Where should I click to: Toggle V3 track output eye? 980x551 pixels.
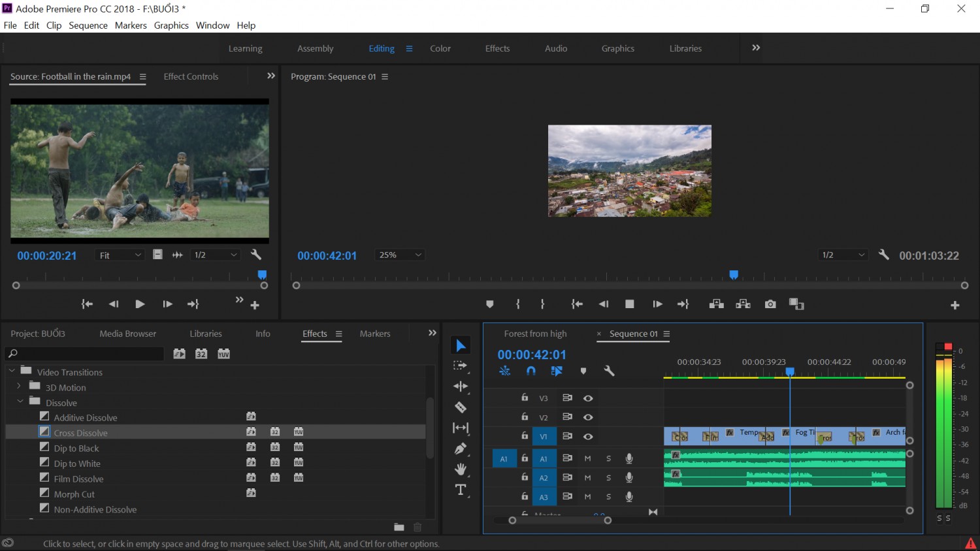588,398
